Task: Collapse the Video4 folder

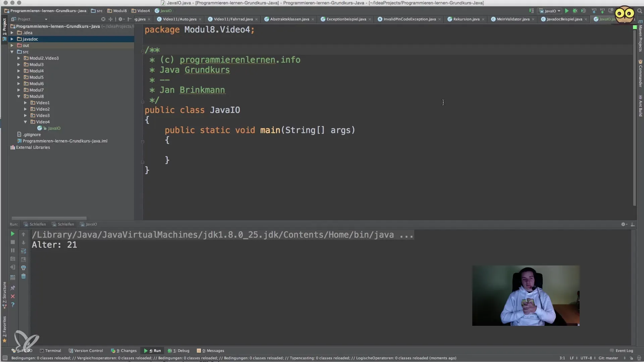Action: pos(25,122)
